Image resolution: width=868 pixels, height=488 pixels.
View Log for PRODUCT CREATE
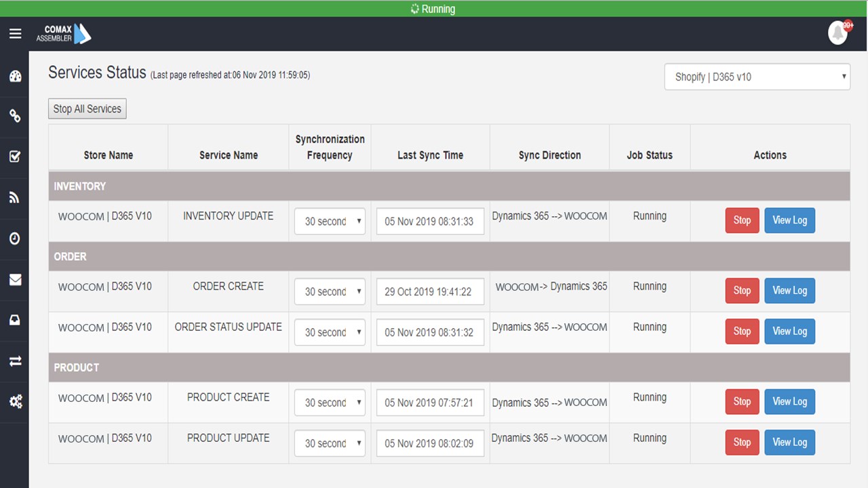coord(789,402)
